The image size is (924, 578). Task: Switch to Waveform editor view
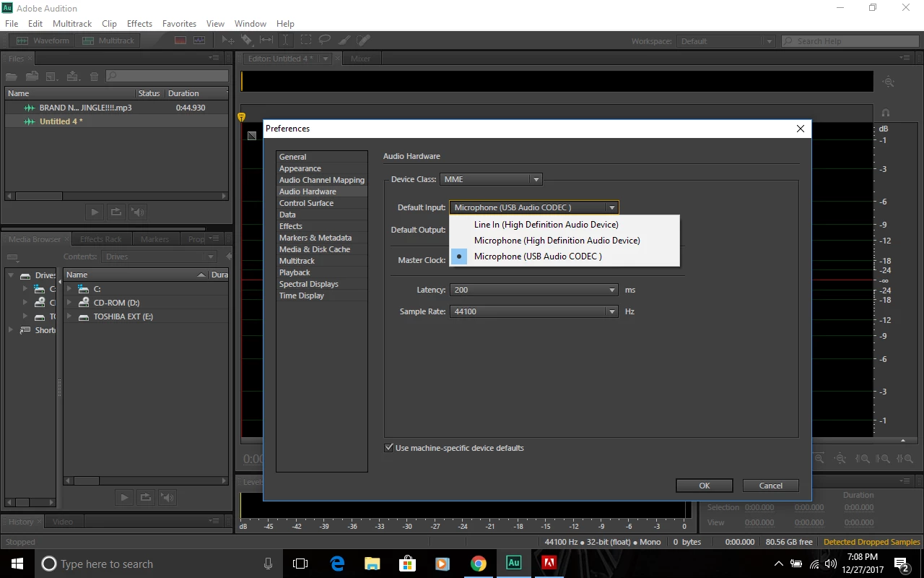tap(43, 40)
